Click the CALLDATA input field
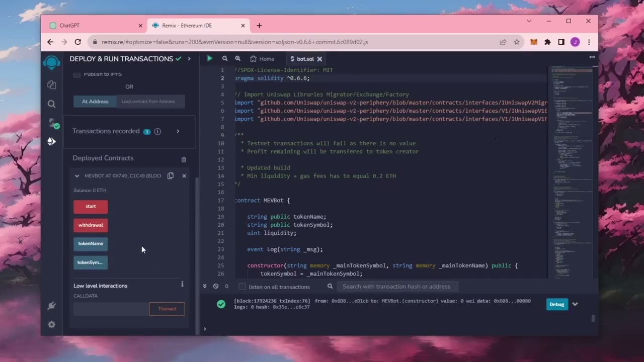 (111, 309)
